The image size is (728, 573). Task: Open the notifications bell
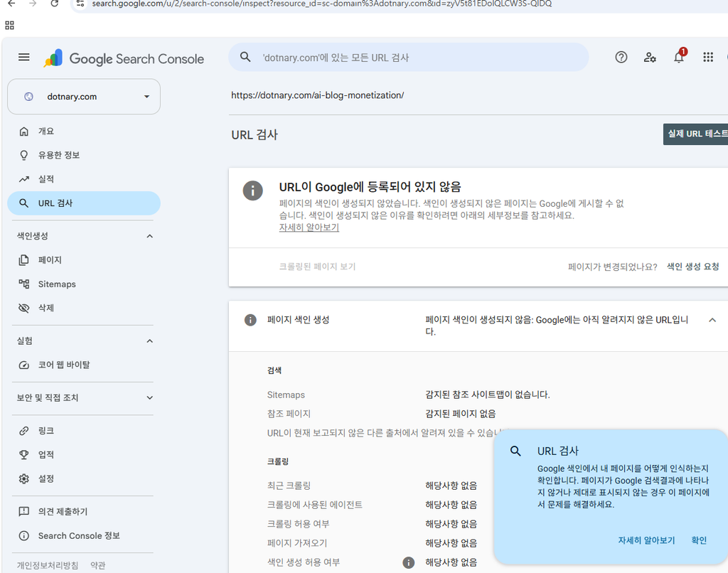pos(679,57)
